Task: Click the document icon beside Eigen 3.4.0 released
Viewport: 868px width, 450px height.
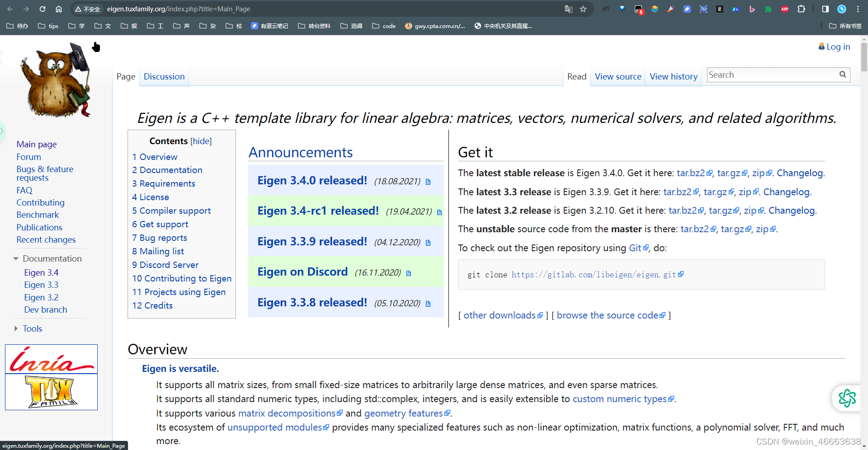Action: pos(428,182)
